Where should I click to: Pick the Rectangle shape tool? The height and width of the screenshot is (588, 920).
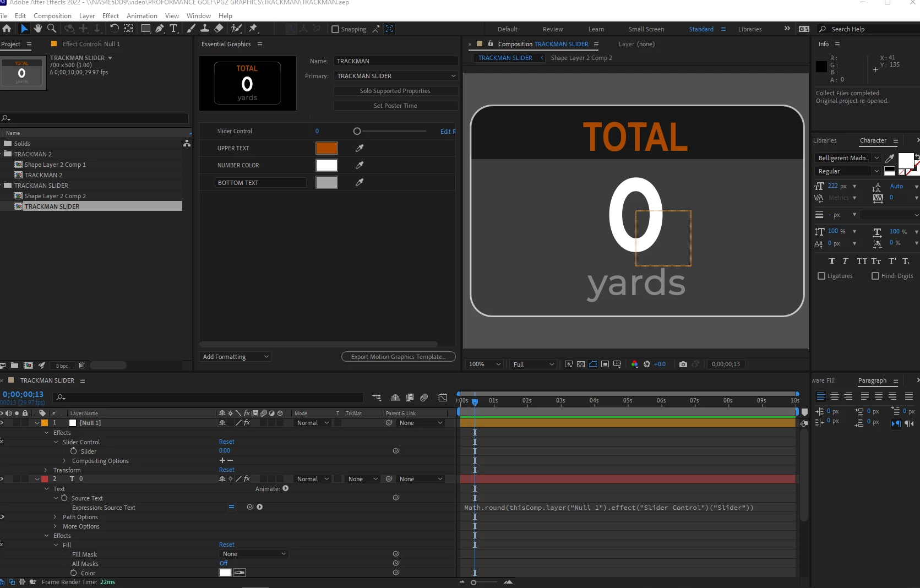coord(146,29)
